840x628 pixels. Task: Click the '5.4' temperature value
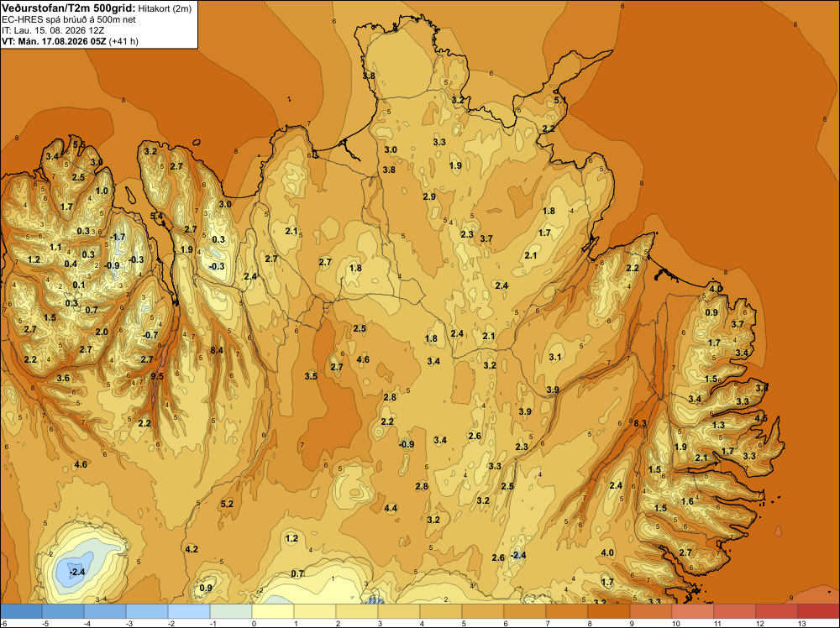(x=156, y=216)
